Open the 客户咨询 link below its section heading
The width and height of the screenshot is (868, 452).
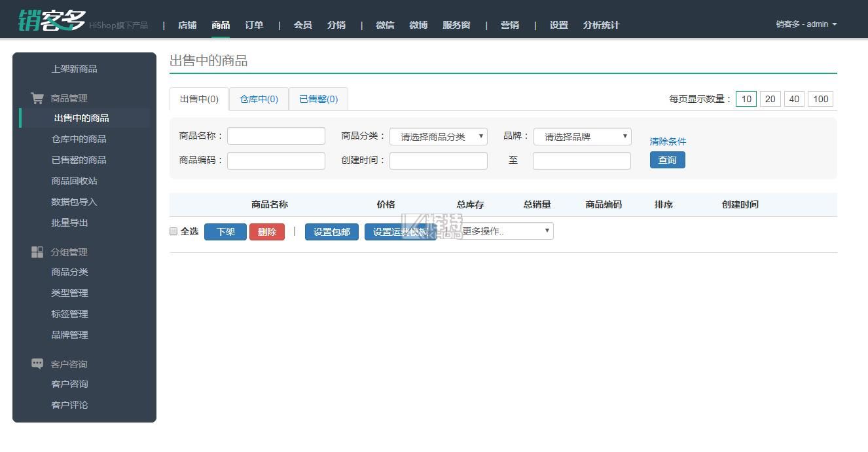tap(69, 384)
